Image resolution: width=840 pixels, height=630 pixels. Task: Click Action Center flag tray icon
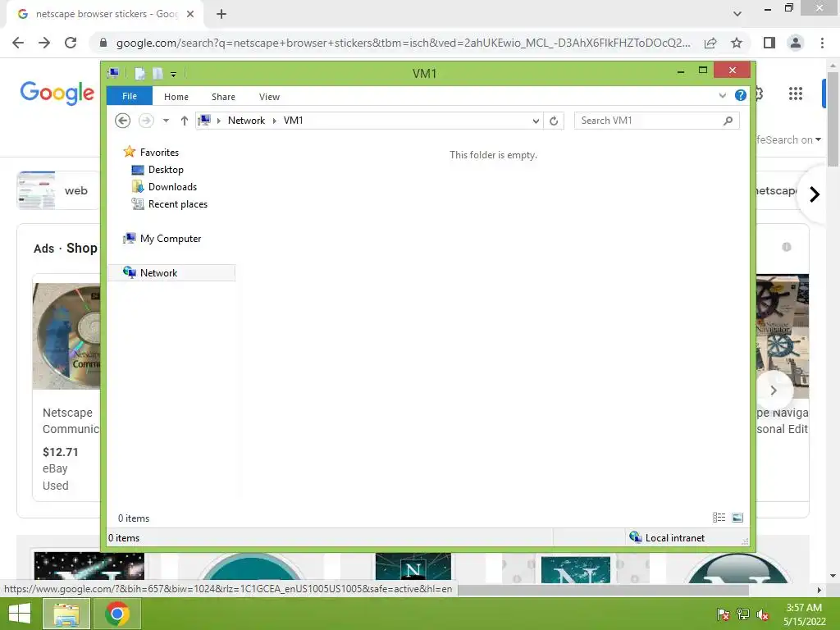pyautogui.click(x=724, y=614)
